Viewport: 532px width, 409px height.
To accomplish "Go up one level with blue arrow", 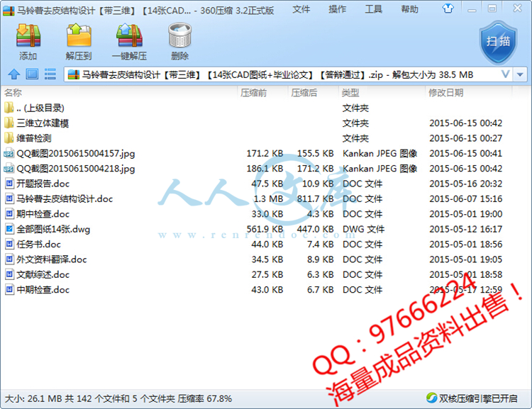I will [14, 74].
